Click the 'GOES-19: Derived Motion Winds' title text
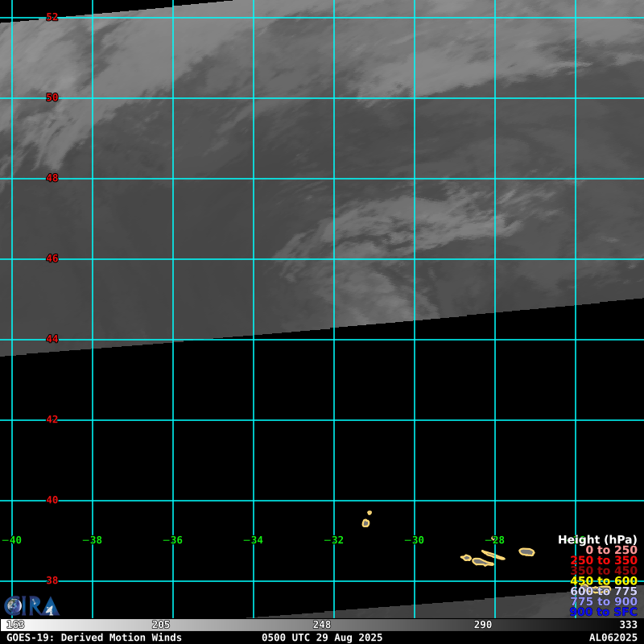Screen dimensions: 644x644 coord(94,638)
